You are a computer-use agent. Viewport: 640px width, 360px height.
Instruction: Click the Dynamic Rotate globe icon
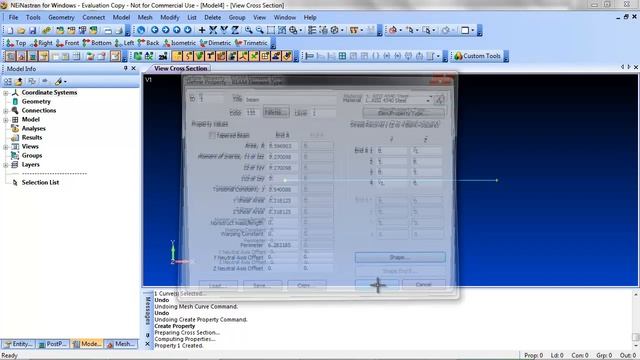(141, 30)
